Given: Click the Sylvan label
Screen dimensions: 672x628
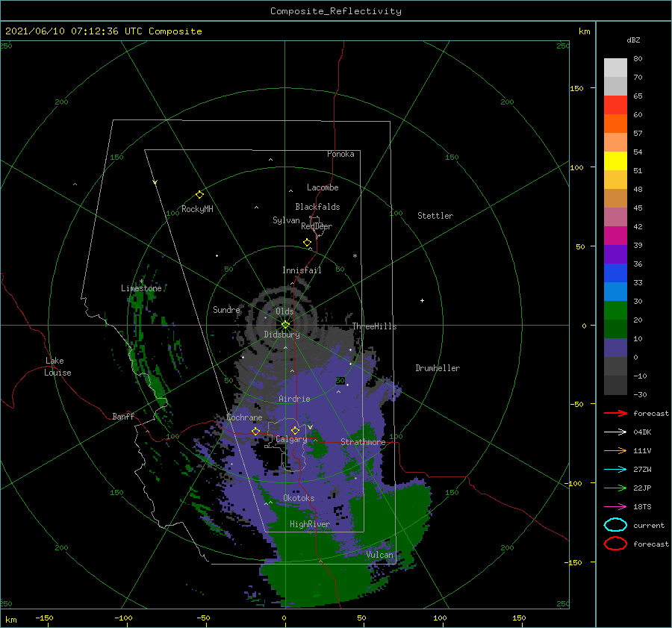Looking at the screenshot, I should point(286,220).
